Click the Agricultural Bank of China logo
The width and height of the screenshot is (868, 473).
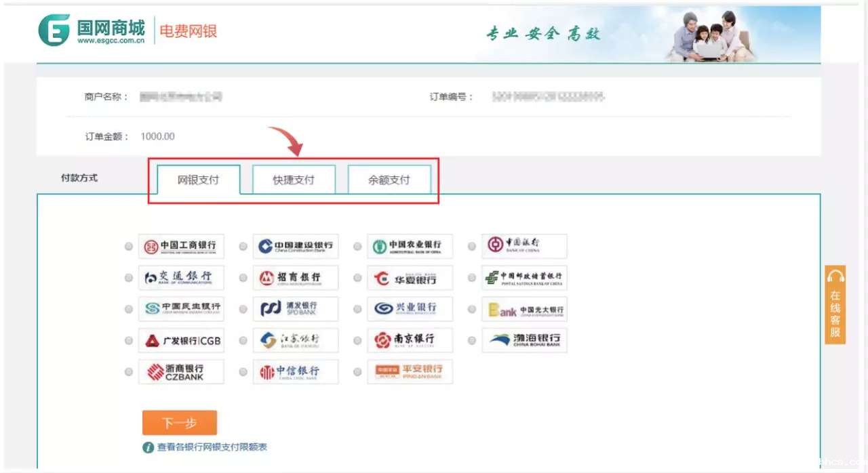[x=410, y=247]
